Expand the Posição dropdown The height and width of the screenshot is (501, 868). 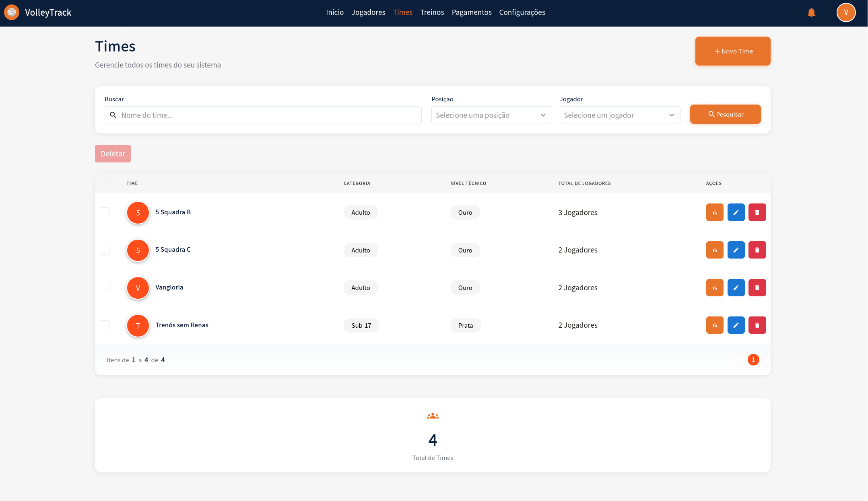pos(491,115)
